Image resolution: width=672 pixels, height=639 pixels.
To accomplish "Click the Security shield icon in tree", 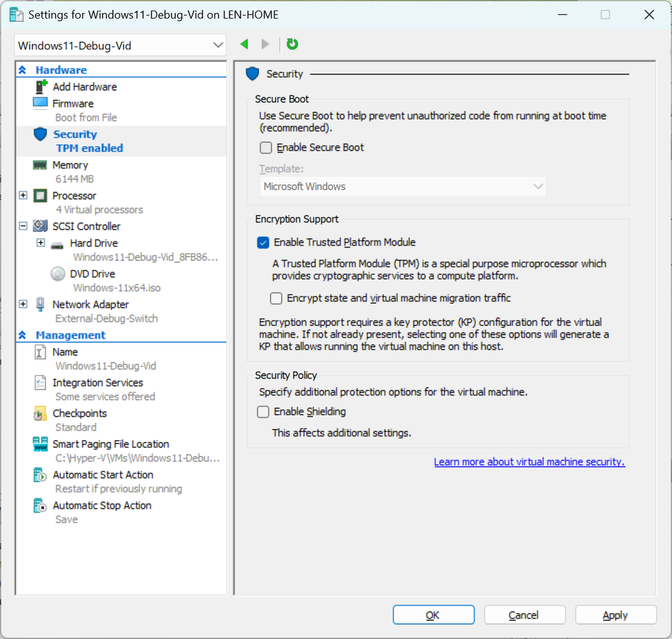I will tap(40, 134).
